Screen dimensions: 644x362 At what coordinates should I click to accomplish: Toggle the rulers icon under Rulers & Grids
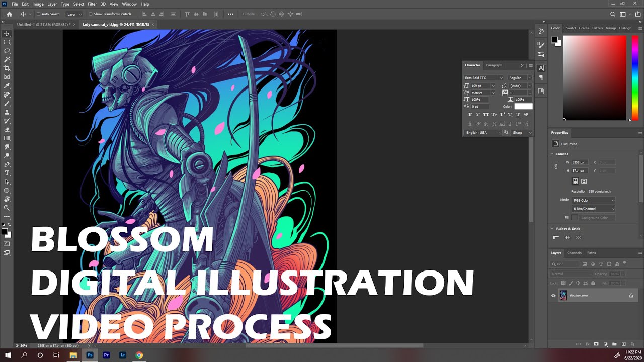[556, 238]
